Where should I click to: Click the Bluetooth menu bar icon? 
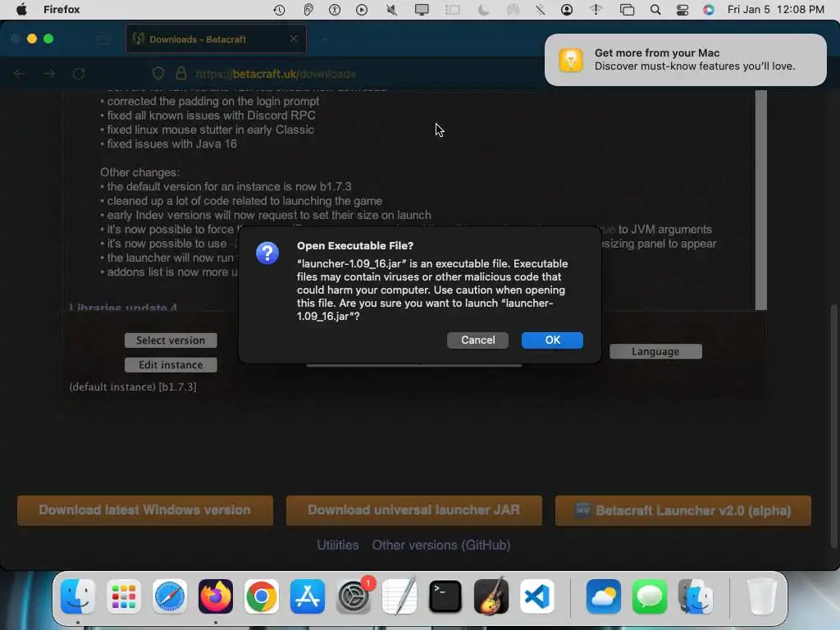(540, 10)
